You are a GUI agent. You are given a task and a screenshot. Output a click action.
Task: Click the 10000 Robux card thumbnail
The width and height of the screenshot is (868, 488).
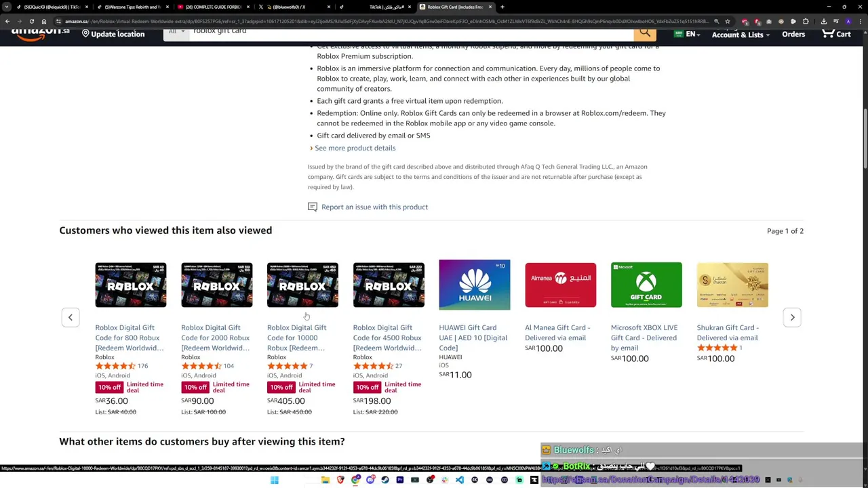click(x=302, y=285)
